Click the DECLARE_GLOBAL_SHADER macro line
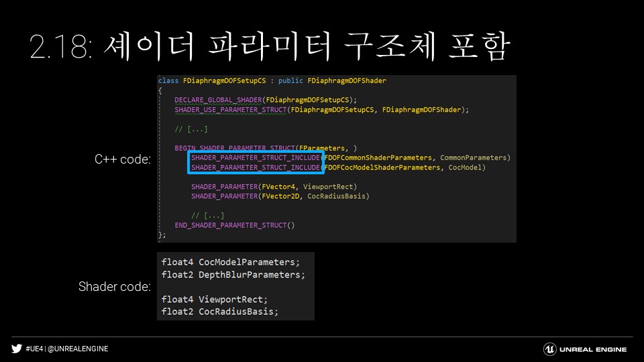This screenshot has width=644, height=362. [x=266, y=100]
